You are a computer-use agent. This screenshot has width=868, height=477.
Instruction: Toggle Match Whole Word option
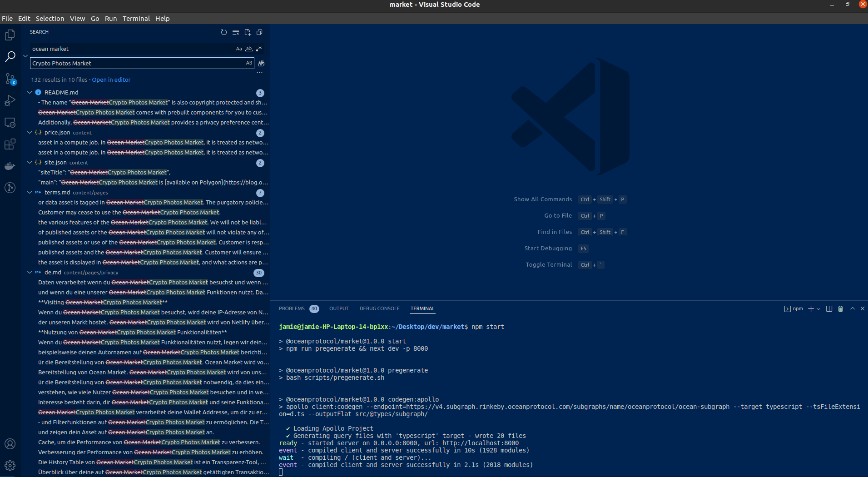pos(249,49)
